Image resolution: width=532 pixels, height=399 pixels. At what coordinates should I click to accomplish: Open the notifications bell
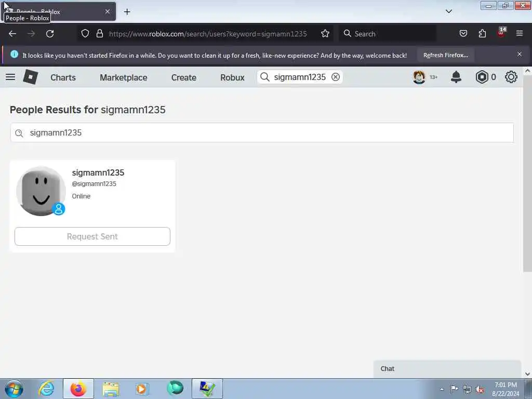[x=456, y=77]
